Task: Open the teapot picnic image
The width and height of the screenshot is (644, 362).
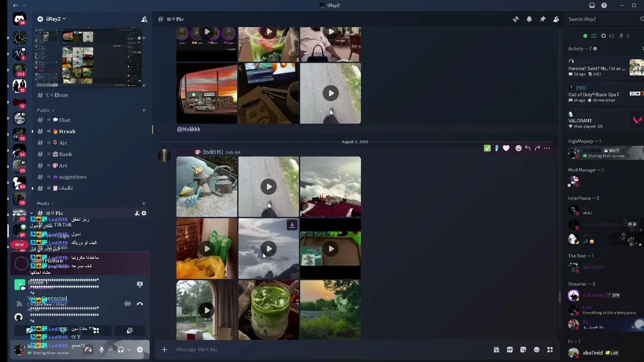Action: (207, 187)
